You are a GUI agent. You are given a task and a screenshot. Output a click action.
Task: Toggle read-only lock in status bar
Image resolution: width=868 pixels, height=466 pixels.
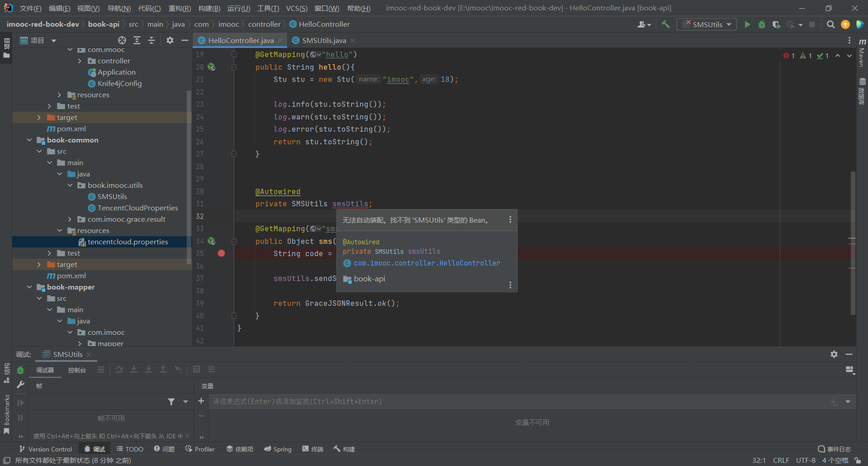[858, 461]
